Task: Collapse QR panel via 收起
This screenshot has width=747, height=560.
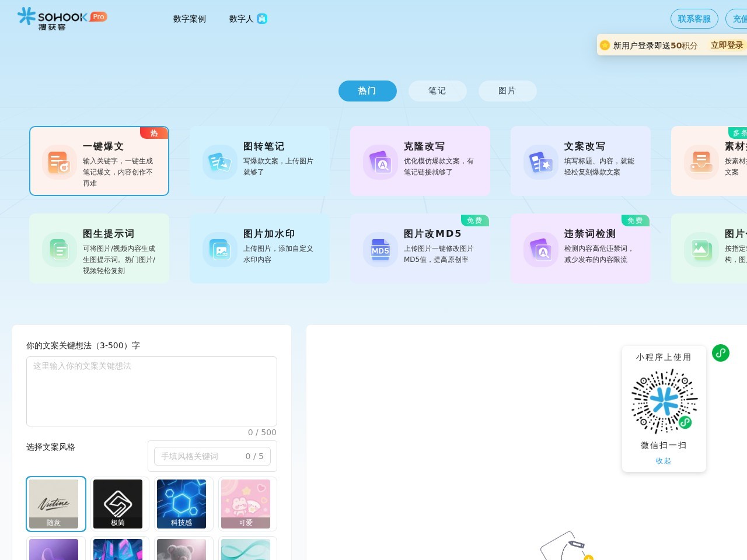Action: (x=664, y=461)
